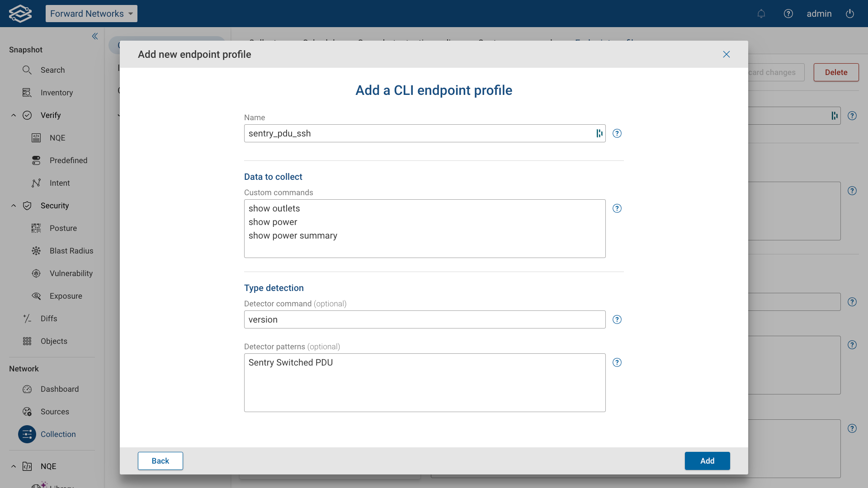This screenshot has width=868, height=488.
Task: Click the Diffs icon
Action: pos(27,319)
